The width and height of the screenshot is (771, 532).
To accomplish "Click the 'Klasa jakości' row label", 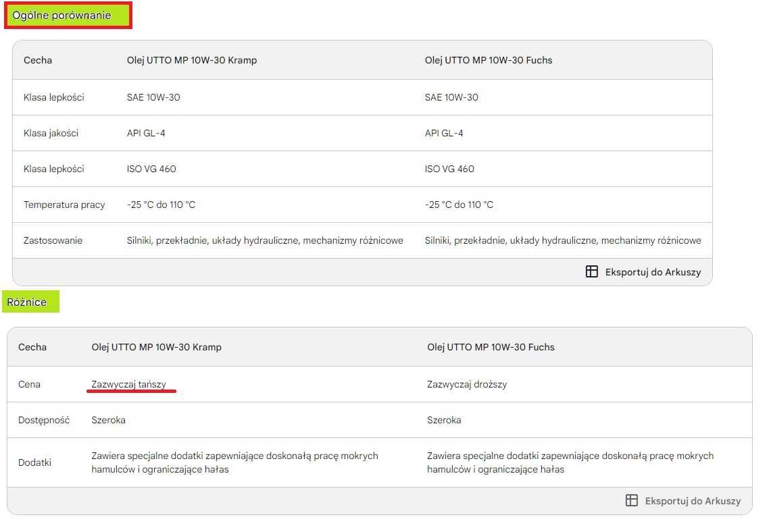I will (x=51, y=133).
